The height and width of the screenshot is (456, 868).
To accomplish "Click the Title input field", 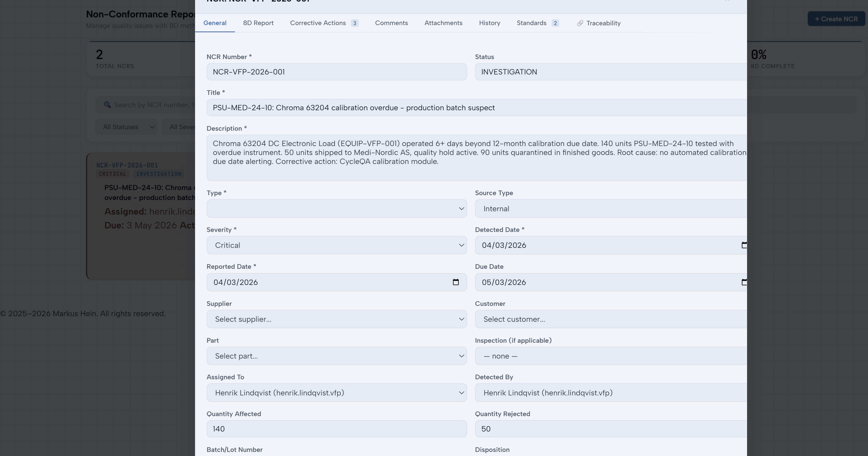I will point(476,108).
